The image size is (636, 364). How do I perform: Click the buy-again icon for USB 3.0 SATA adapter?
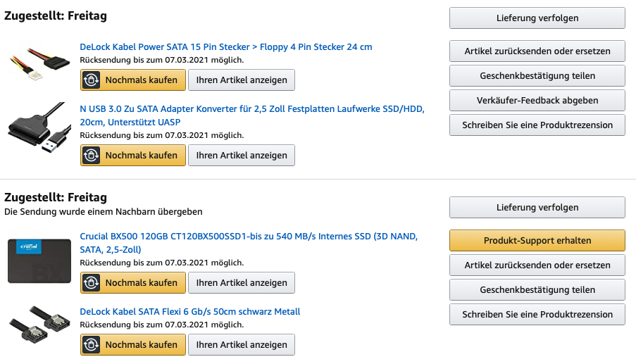[x=92, y=156]
